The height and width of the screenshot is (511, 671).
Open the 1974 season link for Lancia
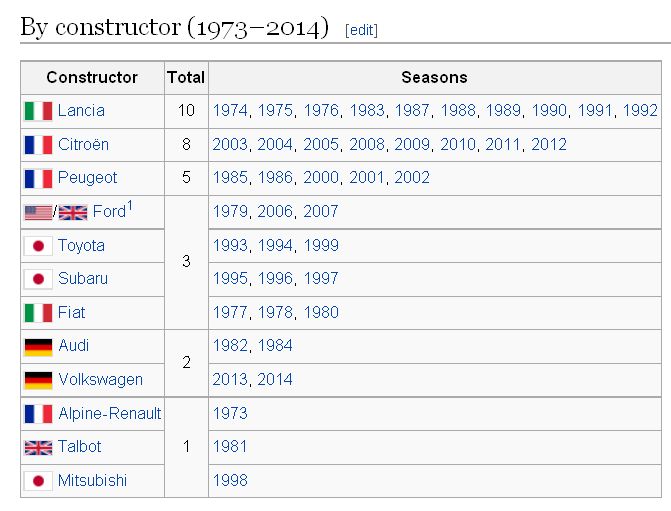click(230, 111)
